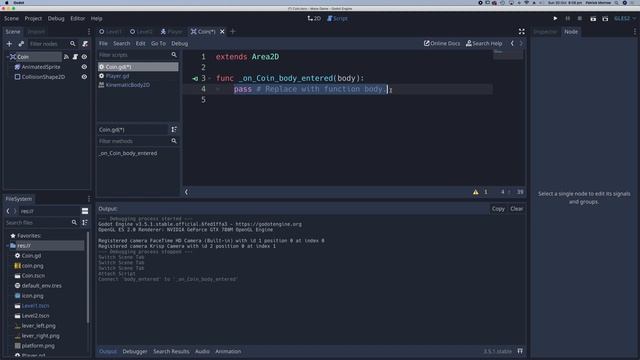Play the project
This screenshot has width=640, height=360.
(555, 18)
